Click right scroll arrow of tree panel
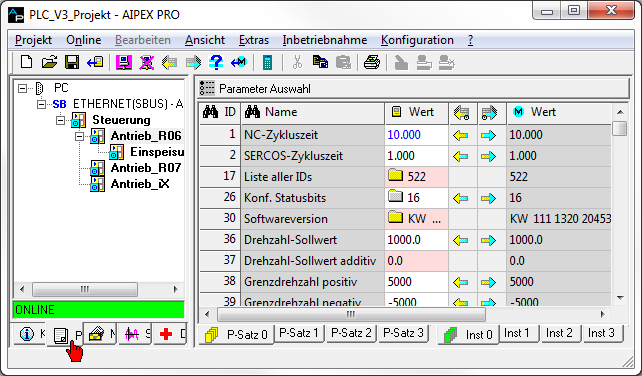The height and width of the screenshot is (376, 642). [x=176, y=290]
